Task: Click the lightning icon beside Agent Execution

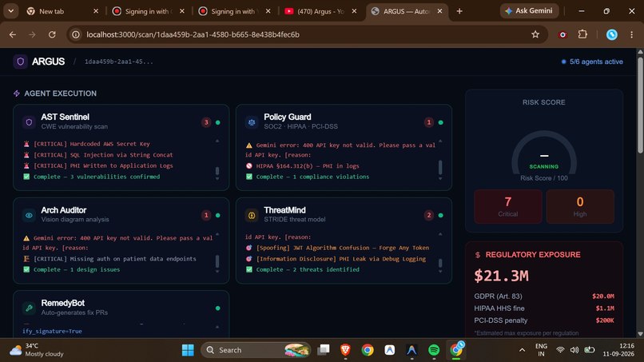Action: click(x=17, y=93)
